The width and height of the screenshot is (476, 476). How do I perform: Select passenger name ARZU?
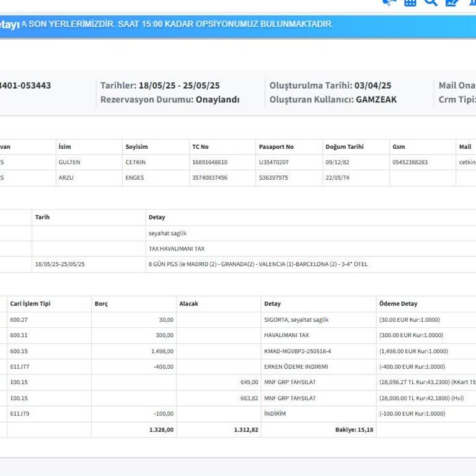pos(66,178)
